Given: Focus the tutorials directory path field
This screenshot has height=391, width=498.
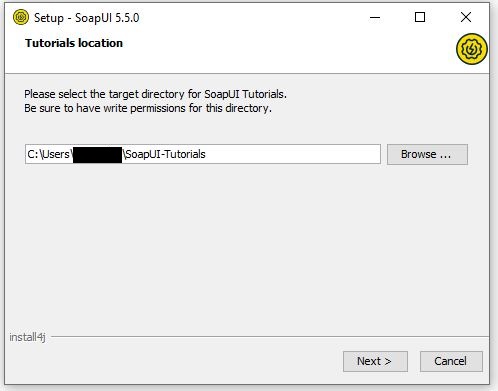Looking at the screenshot, I should click(x=203, y=154).
